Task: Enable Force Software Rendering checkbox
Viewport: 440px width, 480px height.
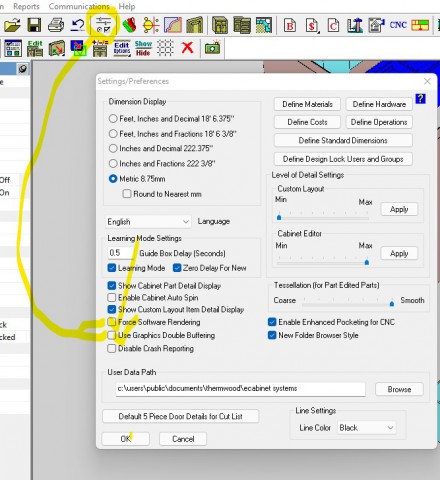Action: pos(112,322)
